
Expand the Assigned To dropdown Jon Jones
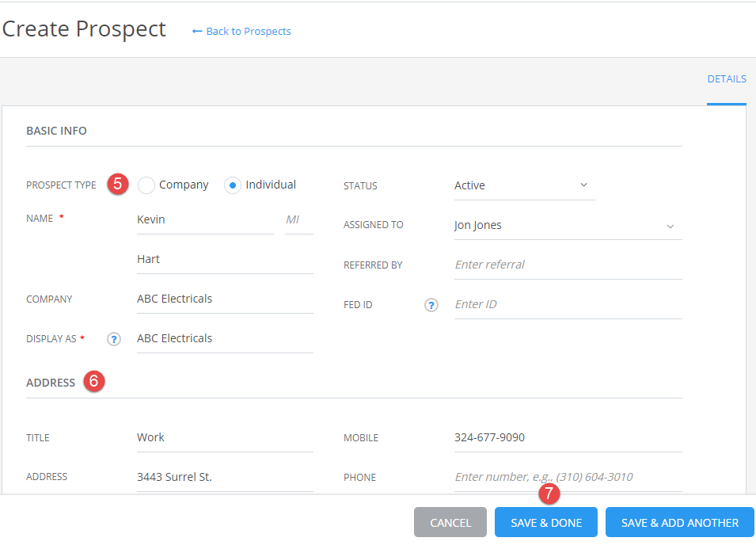[568, 226]
